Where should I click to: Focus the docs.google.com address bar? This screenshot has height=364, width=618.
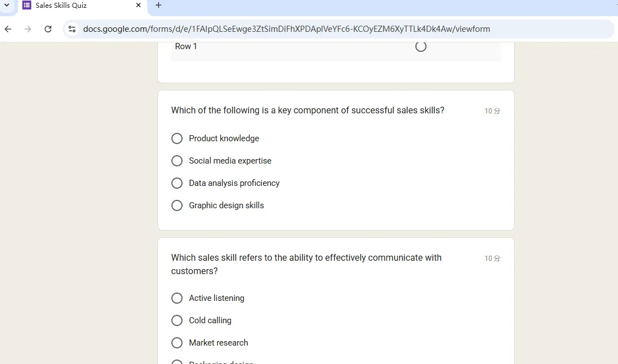[286, 29]
